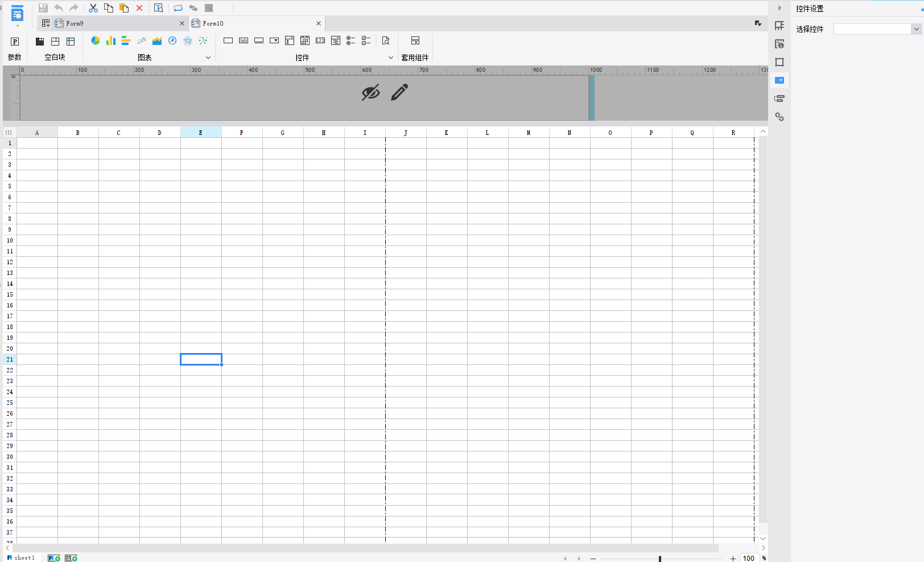Undo the last action
Viewport: 924px width, 562px height.
(x=58, y=8)
